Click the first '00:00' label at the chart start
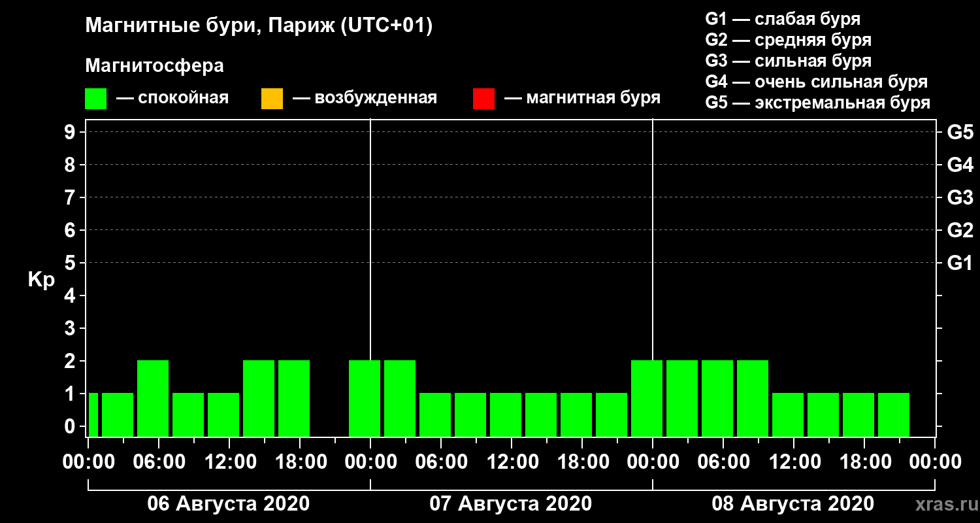The height and width of the screenshot is (523, 980). tap(88, 462)
